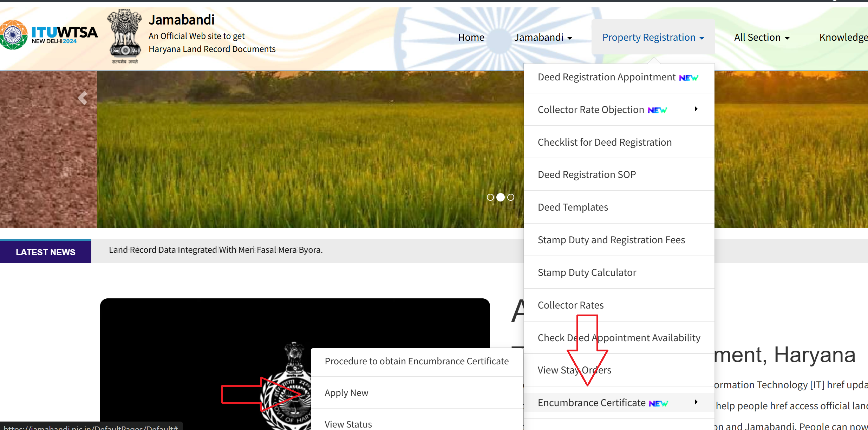The height and width of the screenshot is (430, 868).
Task: Select Deed Registration Appointment from the menu
Action: 606,77
